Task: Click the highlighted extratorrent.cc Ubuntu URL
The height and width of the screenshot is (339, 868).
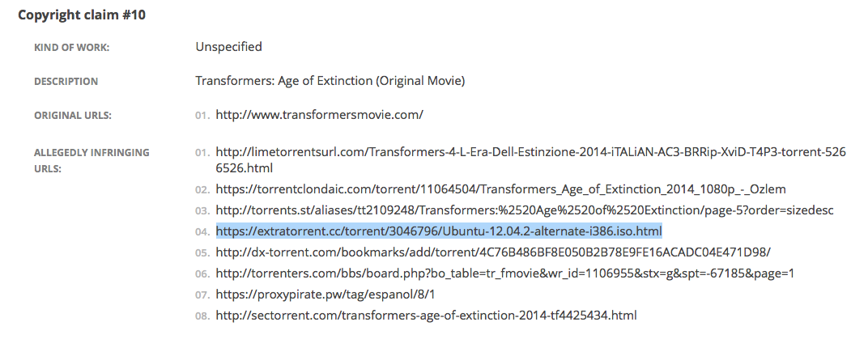Action: 439,231
